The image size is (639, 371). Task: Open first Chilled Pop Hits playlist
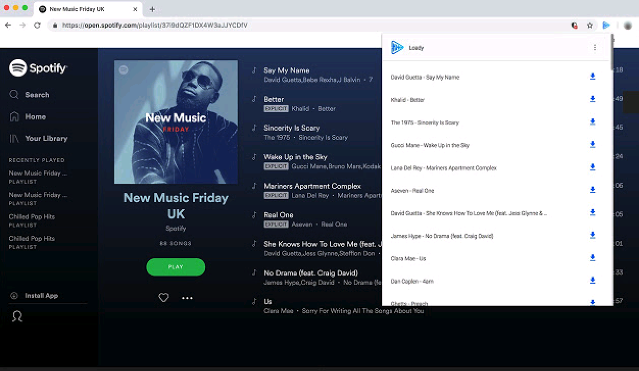click(x=32, y=216)
